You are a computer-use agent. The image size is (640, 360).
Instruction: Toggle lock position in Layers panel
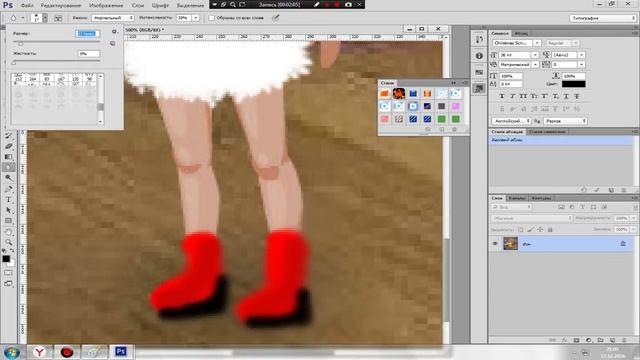(x=540, y=230)
